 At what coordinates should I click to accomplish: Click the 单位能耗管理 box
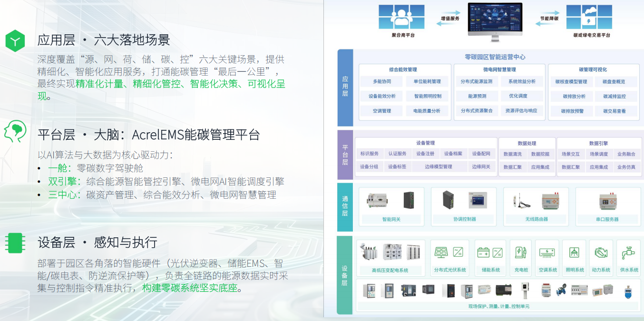[427, 81]
